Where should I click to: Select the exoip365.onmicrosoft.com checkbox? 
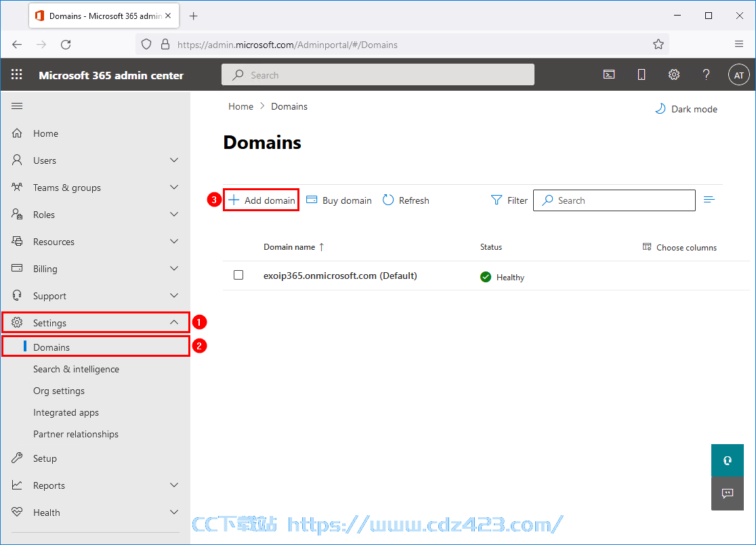(x=238, y=275)
